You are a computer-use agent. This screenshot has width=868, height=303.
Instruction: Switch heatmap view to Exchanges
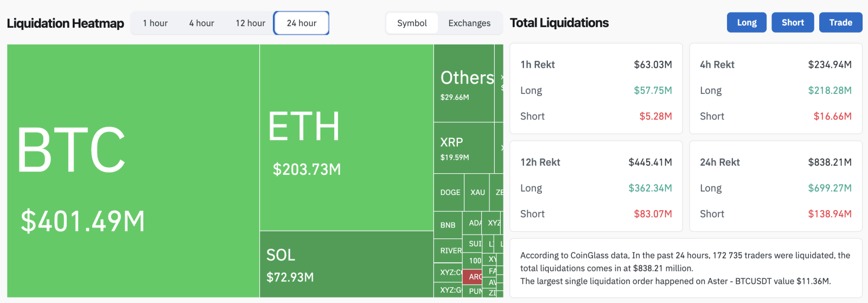tap(469, 23)
